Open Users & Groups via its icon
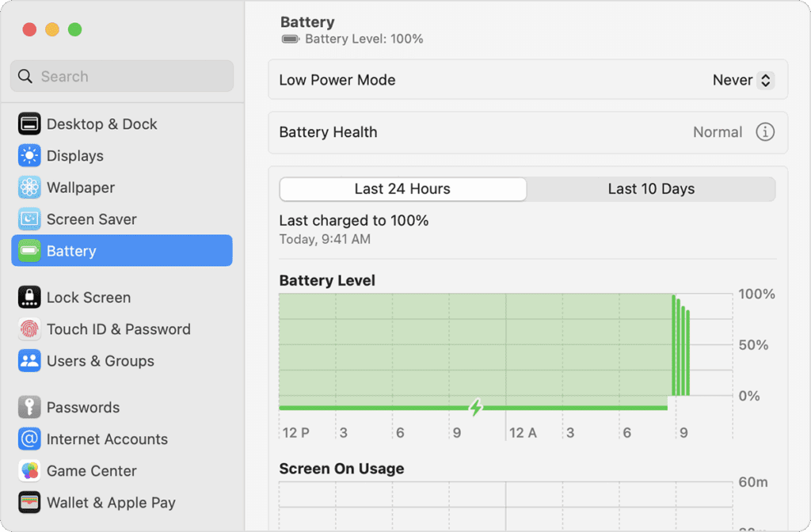Image resolution: width=811 pixels, height=532 pixels. 29,360
